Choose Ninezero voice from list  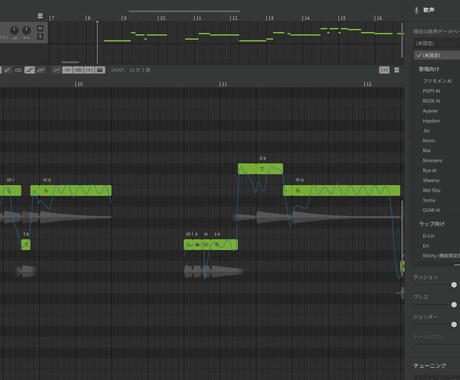432,161
